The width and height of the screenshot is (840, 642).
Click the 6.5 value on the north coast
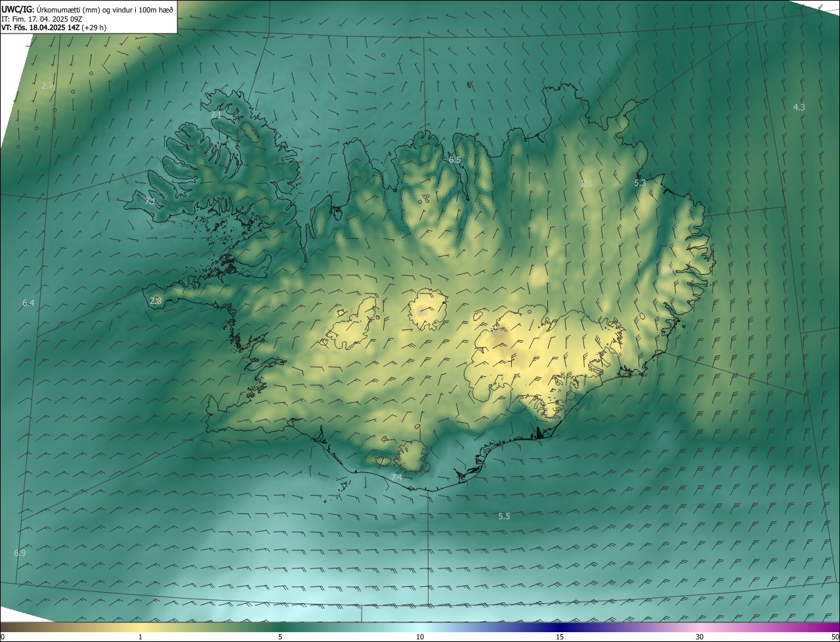(455, 160)
